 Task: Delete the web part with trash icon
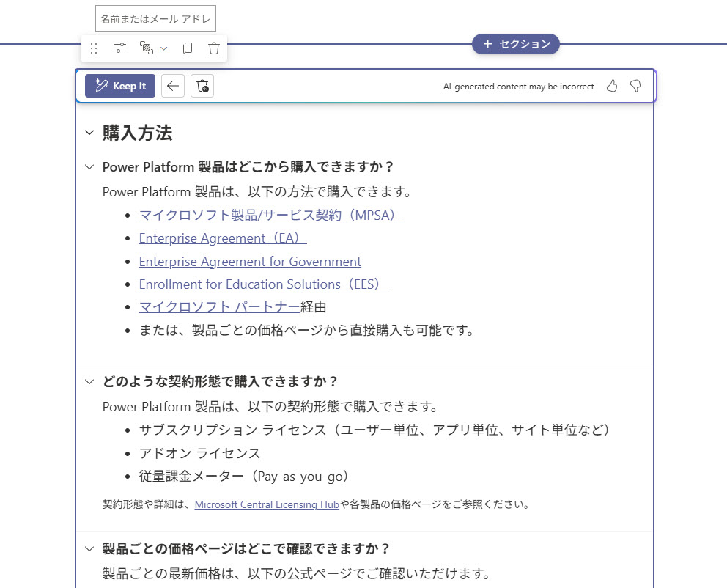214,48
